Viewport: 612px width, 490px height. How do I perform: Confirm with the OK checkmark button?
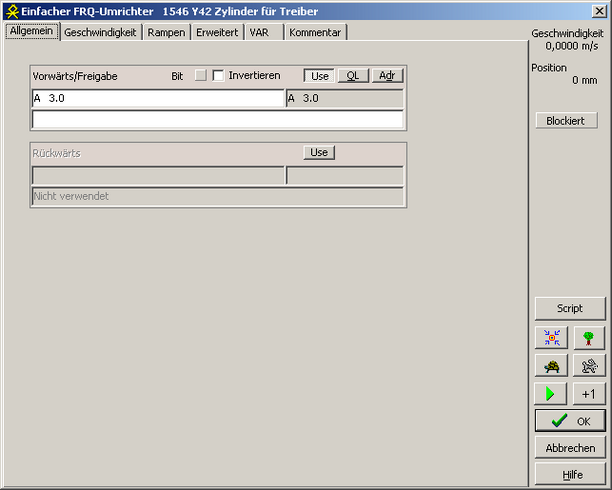(x=570, y=421)
